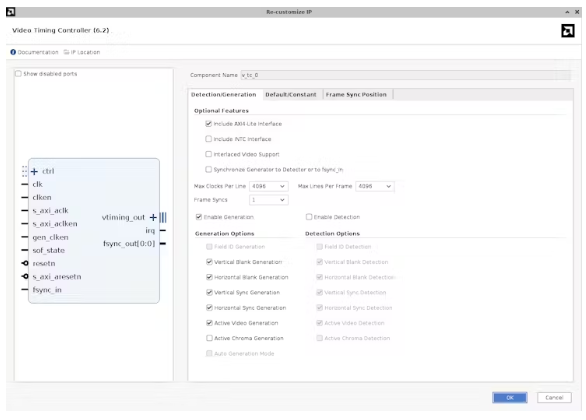
Task: Enable Interlaced Video Support checkbox
Action: click(x=209, y=154)
